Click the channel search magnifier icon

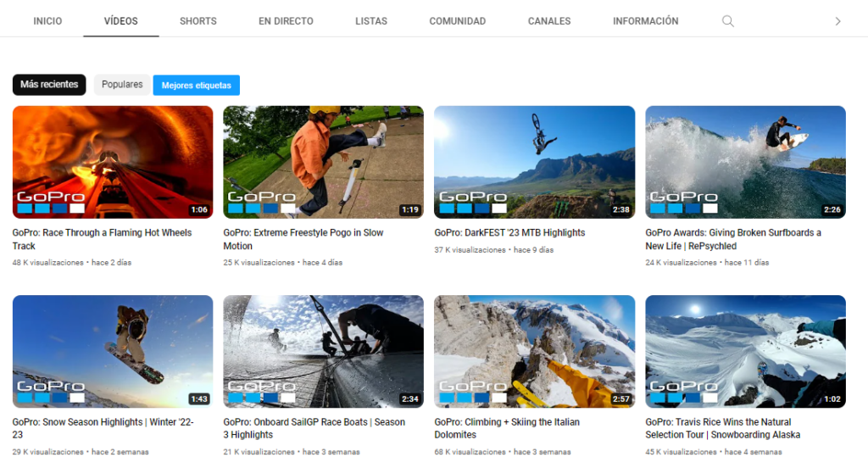pos(727,21)
